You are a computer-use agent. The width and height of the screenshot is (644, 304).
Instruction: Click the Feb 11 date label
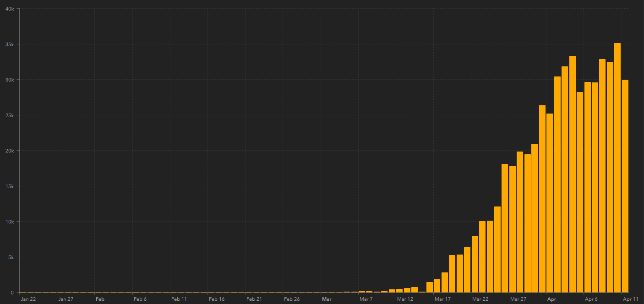pyautogui.click(x=179, y=299)
